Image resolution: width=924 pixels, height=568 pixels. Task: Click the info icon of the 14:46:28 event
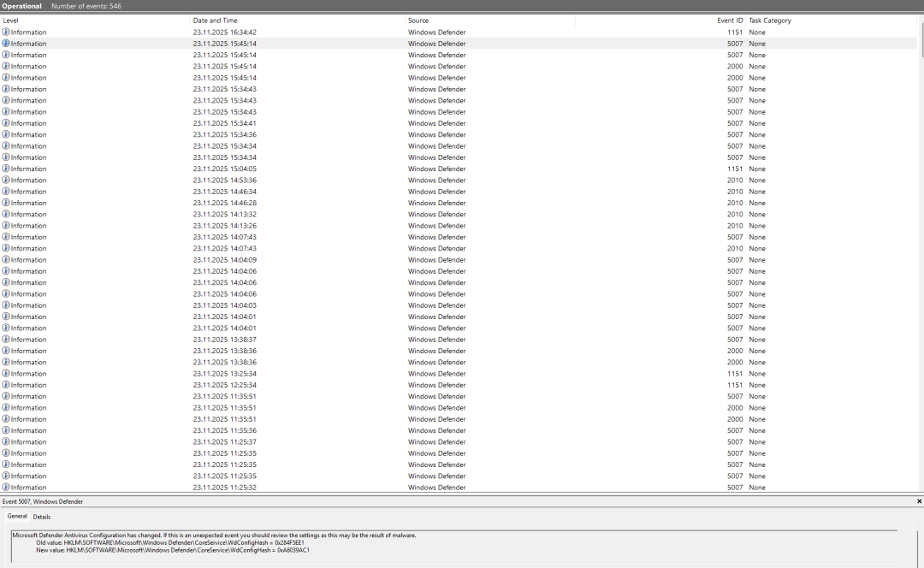point(6,203)
